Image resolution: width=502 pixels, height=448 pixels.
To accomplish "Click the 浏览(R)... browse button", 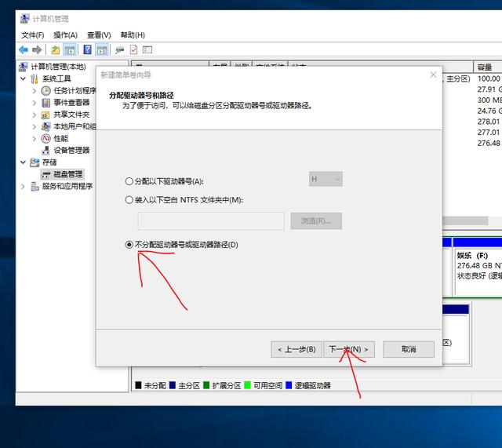I will [x=316, y=221].
